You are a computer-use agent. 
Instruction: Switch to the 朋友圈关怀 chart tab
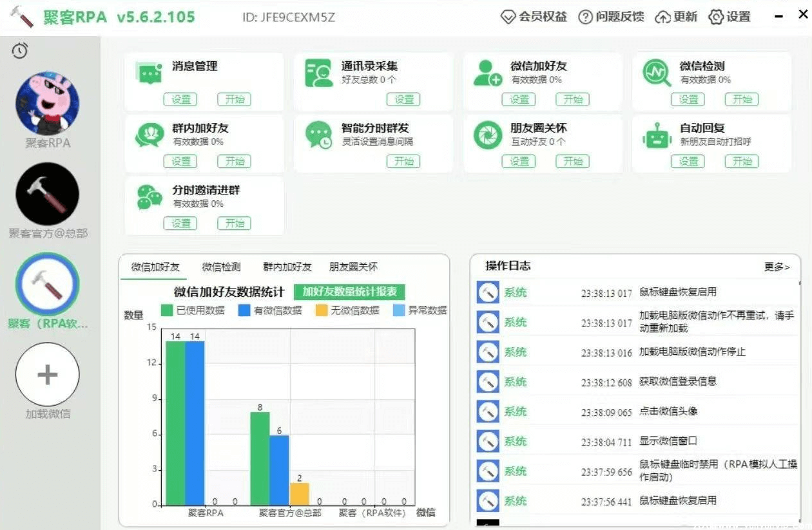pyautogui.click(x=353, y=267)
